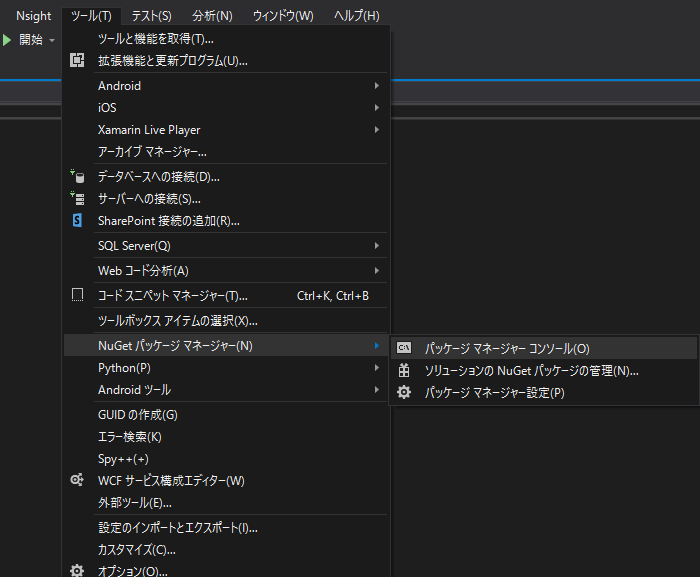Screen dimensions: 700x577
Task: Click the solution NuGet packages gift icon
Action: click(404, 370)
